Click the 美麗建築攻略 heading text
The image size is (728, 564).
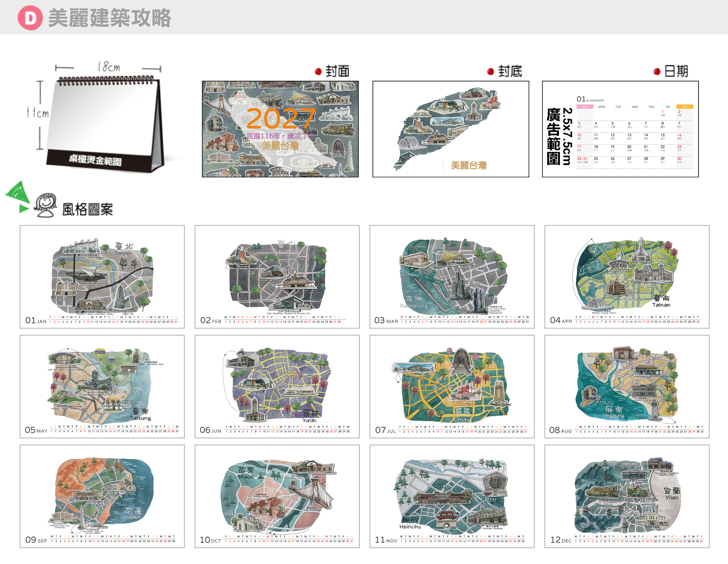(110, 18)
